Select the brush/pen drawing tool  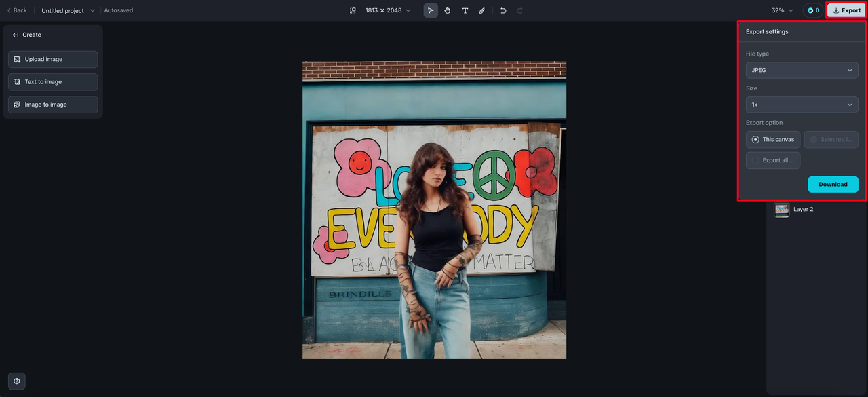click(x=481, y=10)
